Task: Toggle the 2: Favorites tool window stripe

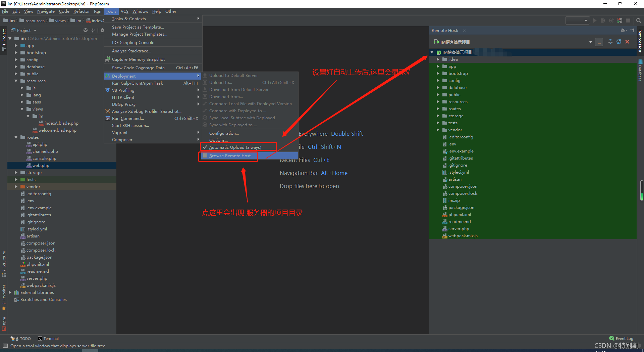Action: (4, 298)
